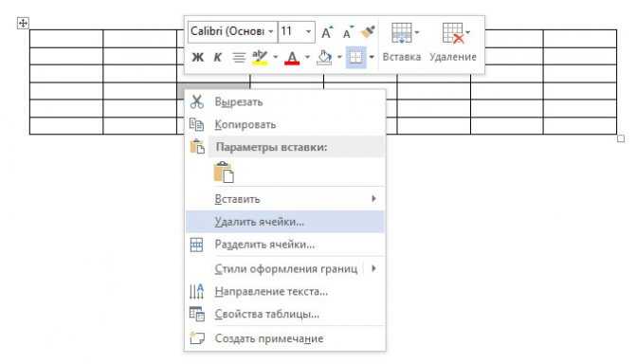Click the table move handle icon
636x364 pixels.
pyautogui.click(x=23, y=23)
